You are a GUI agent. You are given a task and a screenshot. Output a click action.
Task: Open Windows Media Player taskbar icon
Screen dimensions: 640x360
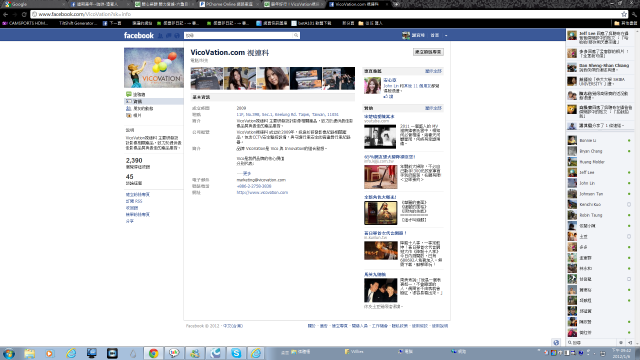tap(50, 353)
